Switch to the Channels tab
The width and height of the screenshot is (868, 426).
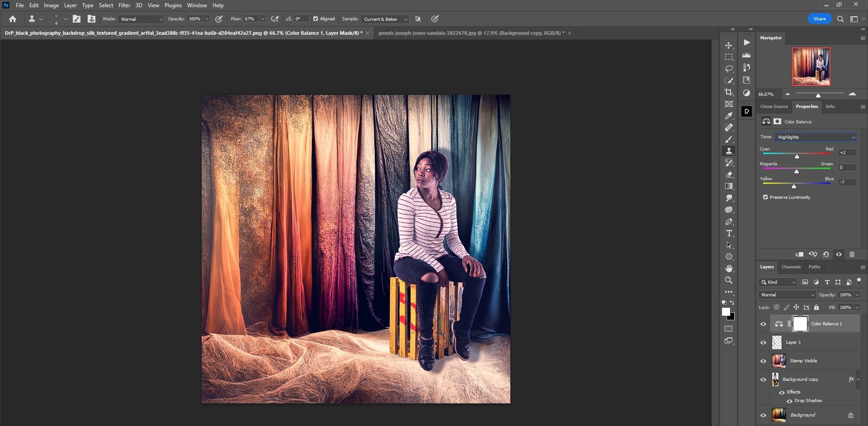click(791, 267)
